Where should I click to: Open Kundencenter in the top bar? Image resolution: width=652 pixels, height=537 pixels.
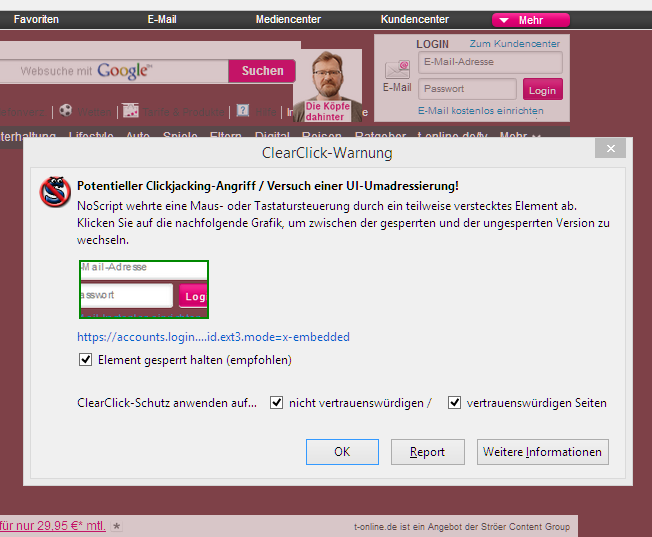click(x=415, y=19)
